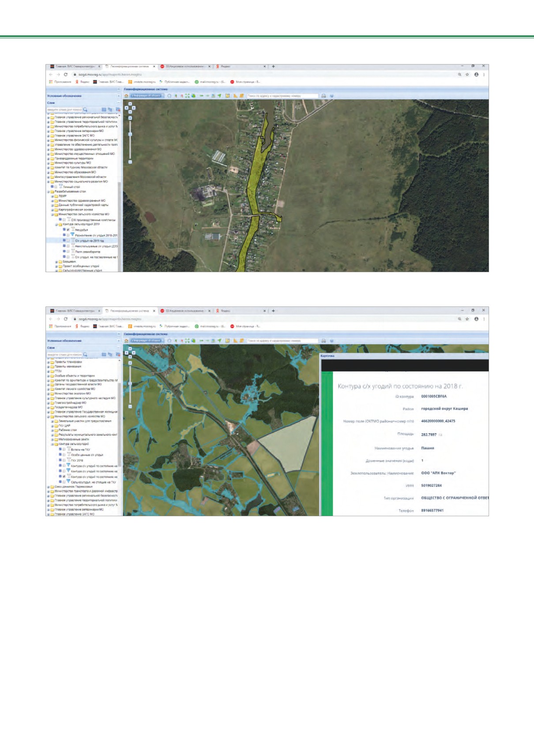
Task: Click the Информация об объекте button in upper toolbar
Action: coord(147,96)
